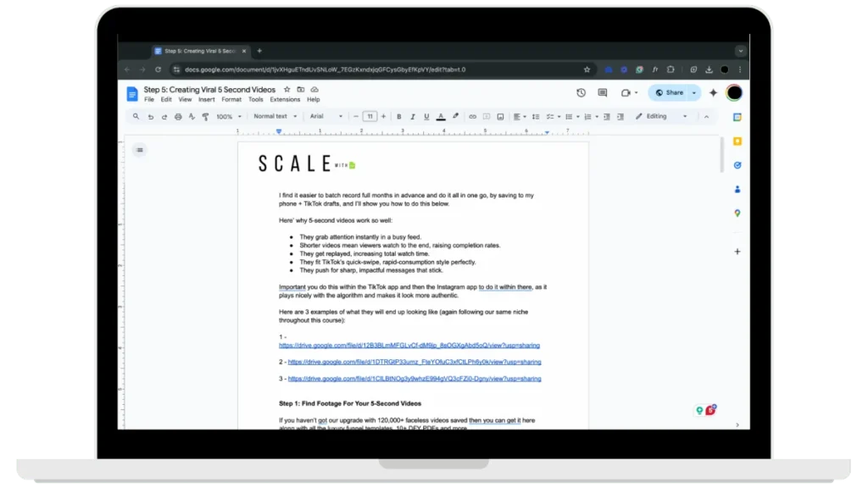Viewport: 868px width, 488px height.
Task: Click the insert link icon
Action: [472, 117]
